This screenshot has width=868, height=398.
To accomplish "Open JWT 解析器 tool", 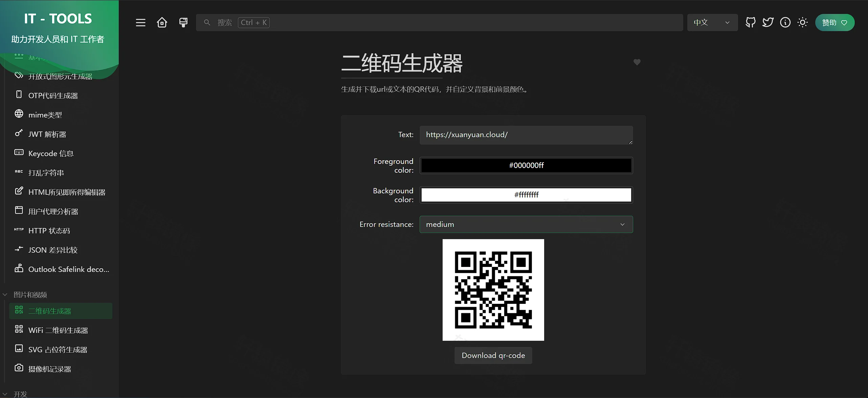I will (x=60, y=134).
